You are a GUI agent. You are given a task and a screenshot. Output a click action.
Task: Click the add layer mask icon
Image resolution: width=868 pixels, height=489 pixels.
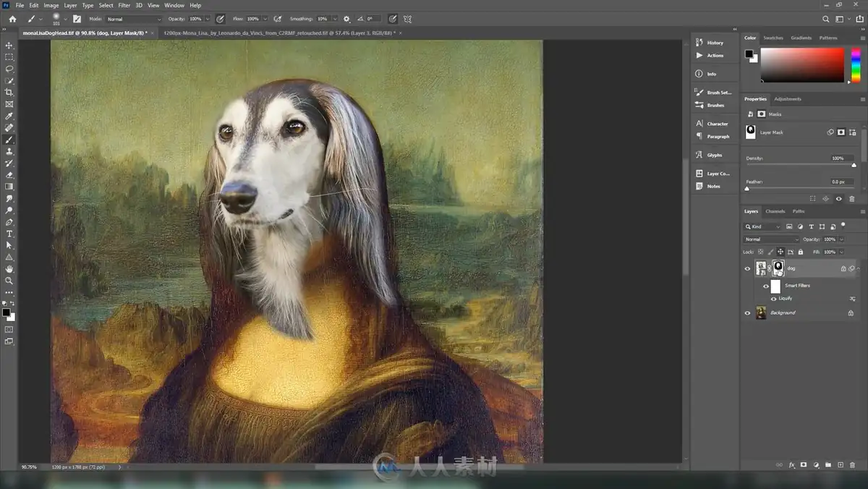[804, 465]
